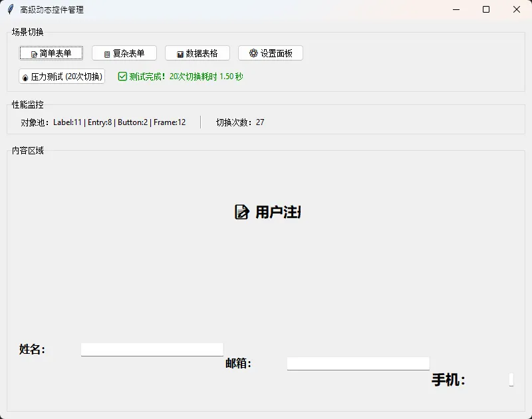532x419 pixels.
Task: Show the 数据表格 scene
Action: [198, 53]
